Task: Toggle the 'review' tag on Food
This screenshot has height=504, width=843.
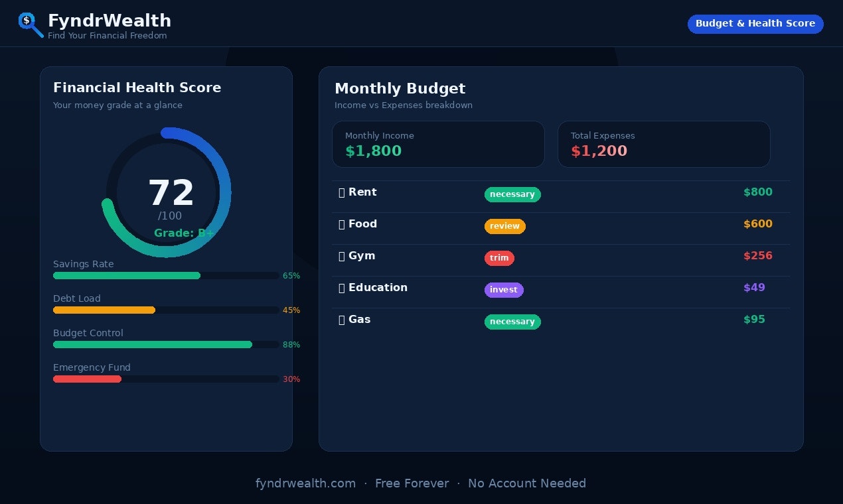Action: 505,226
